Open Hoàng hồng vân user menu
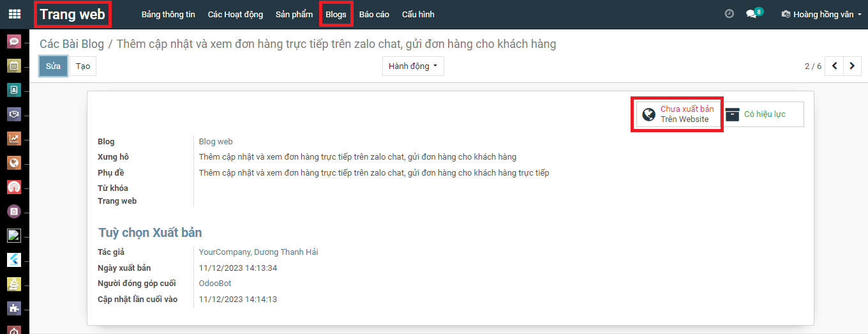Viewport: 868px width, 334px height. [821, 14]
